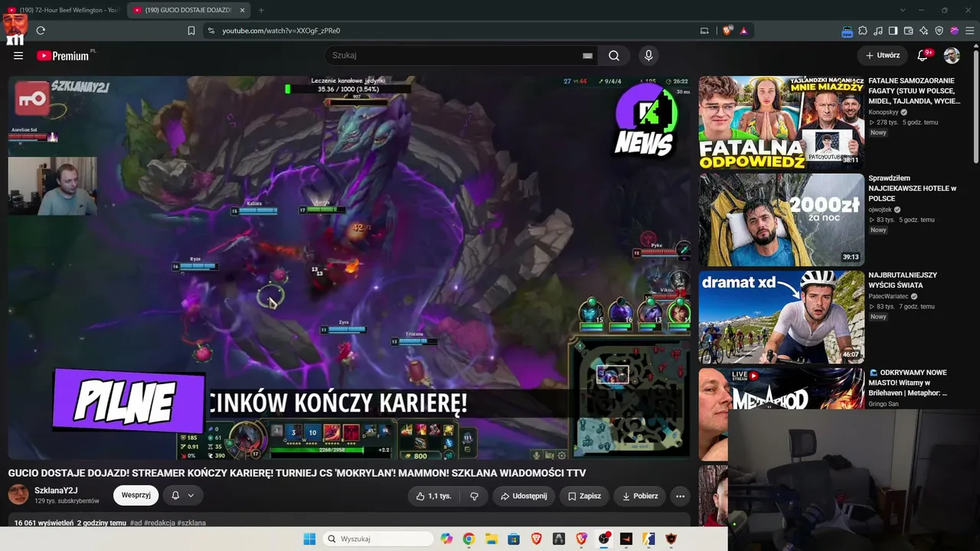Open Brave Rewards triangle icon
The image size is (980, 551).
[x=743, y=31]
